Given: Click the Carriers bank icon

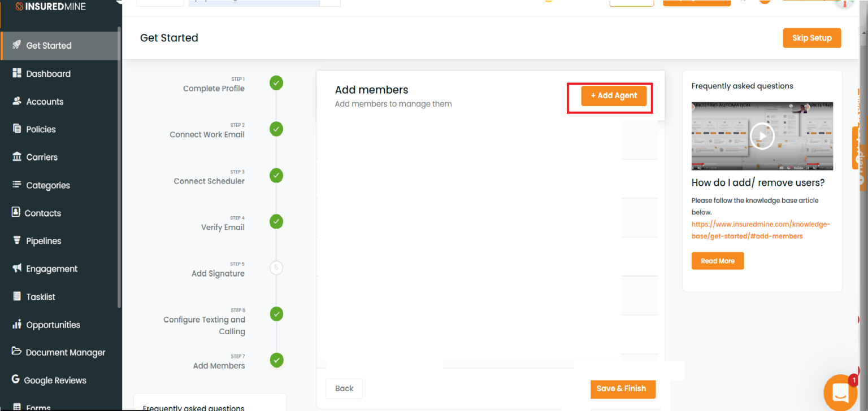Looking at the screenshot, I should point(16,157).
